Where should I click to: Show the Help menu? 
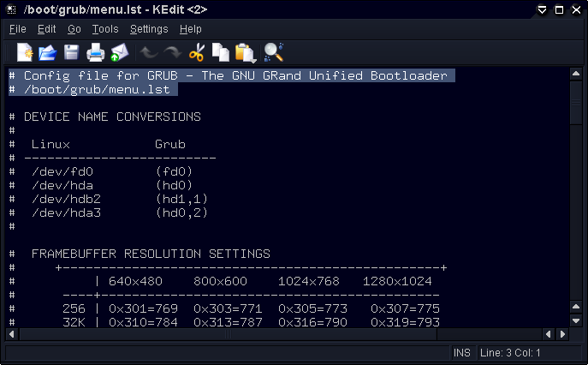[x=191, y=29]
